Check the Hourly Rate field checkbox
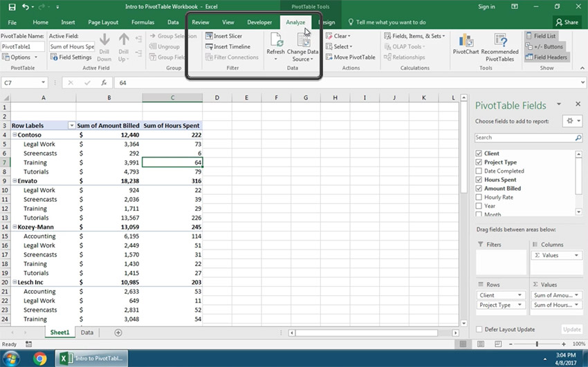The height and width of the screenshot is (367, 588). point(479,198)
